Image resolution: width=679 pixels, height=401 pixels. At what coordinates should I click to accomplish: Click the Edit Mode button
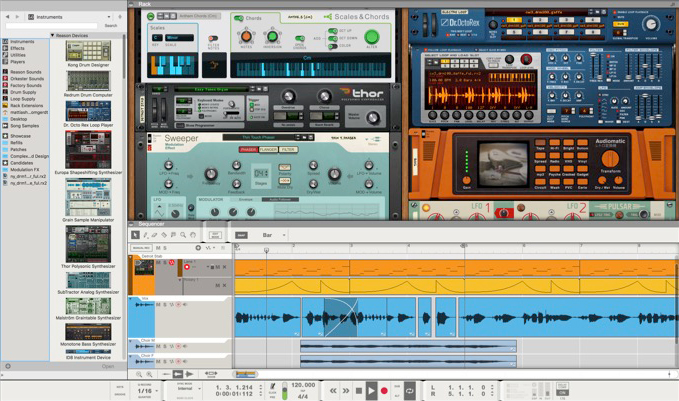215,235
